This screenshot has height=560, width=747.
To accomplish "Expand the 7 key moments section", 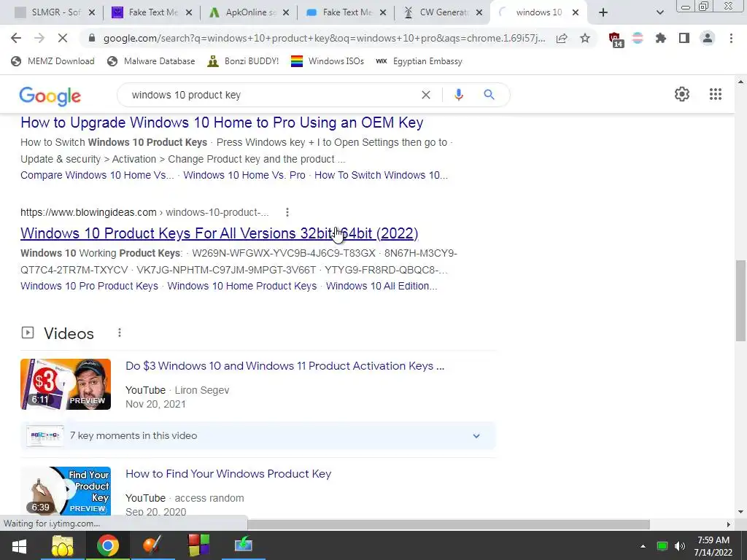I will 258,436.
